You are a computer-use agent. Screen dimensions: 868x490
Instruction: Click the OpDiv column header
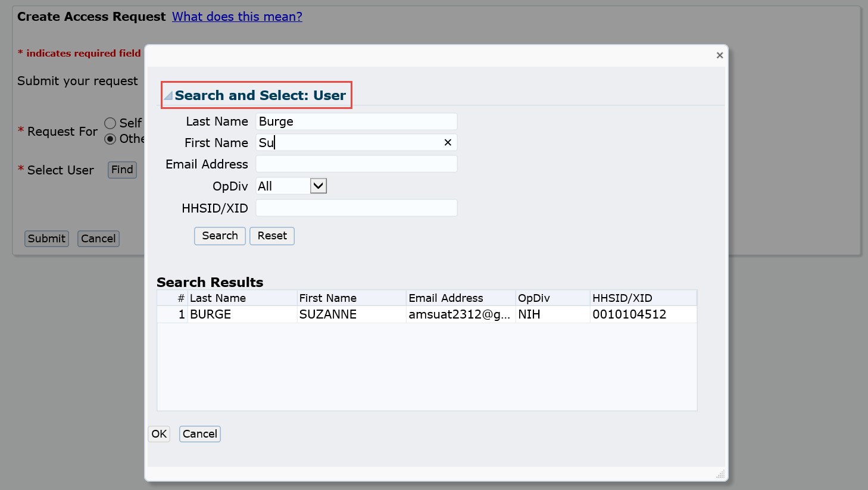coord(534,298)
